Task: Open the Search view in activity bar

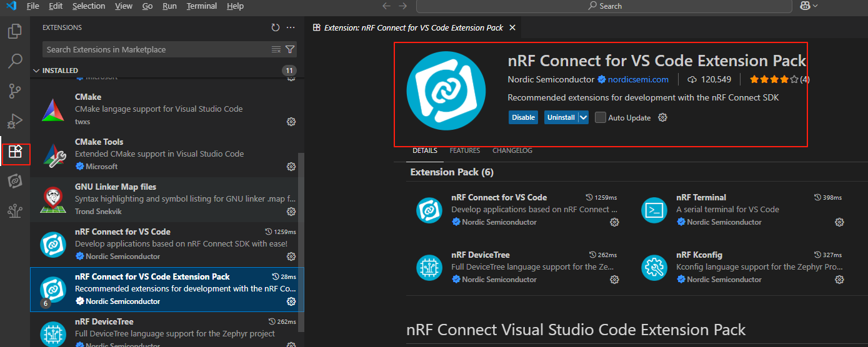Action: click(15, 61)
